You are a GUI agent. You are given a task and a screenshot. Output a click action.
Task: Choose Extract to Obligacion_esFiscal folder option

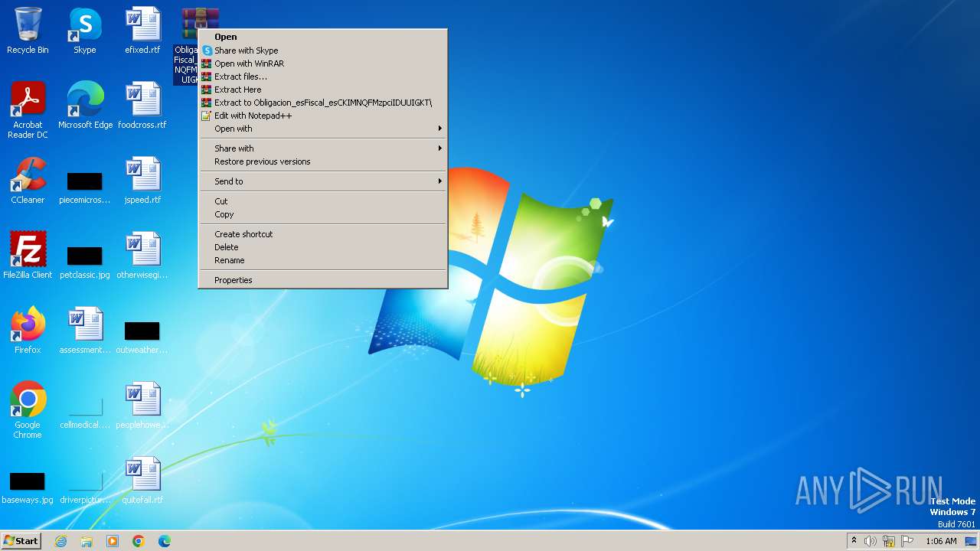point(322,103)
